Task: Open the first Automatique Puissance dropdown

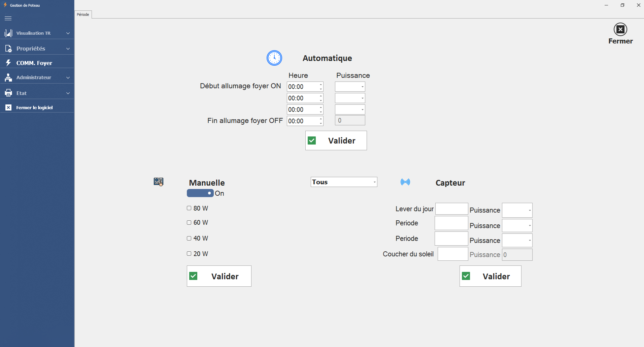Action: point(350,87)
